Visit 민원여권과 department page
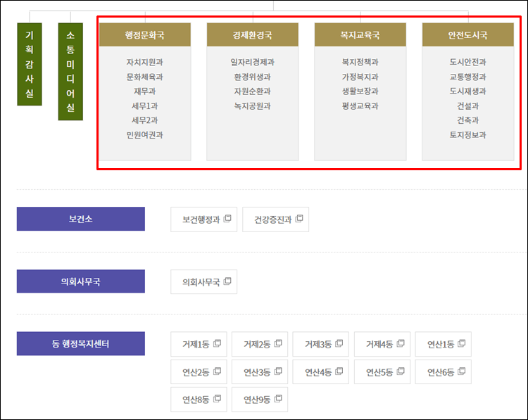This screenshot has height=420, width=528. tap(145, 135)
